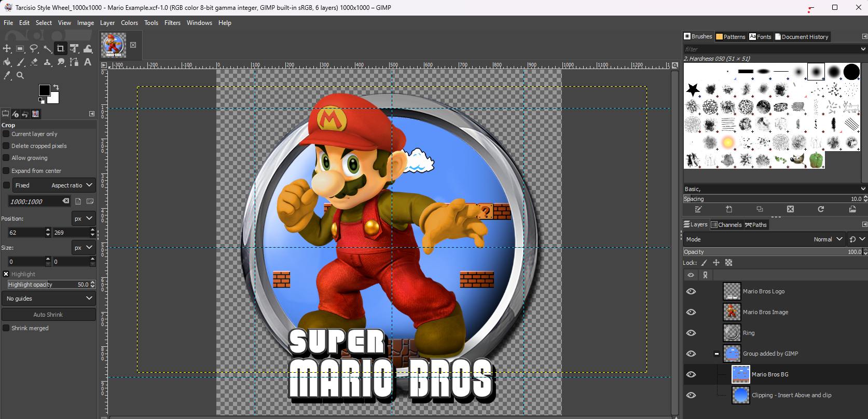Viewport: 868px width, 419px height.
Task: Hide the Mario Bros Logo layer
Action: (691, 291)
